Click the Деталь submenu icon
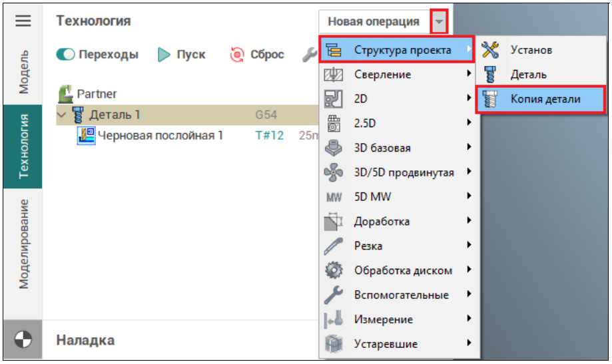Image resolution: width=612 pixels, height=364 pixels. pos(491,75)
